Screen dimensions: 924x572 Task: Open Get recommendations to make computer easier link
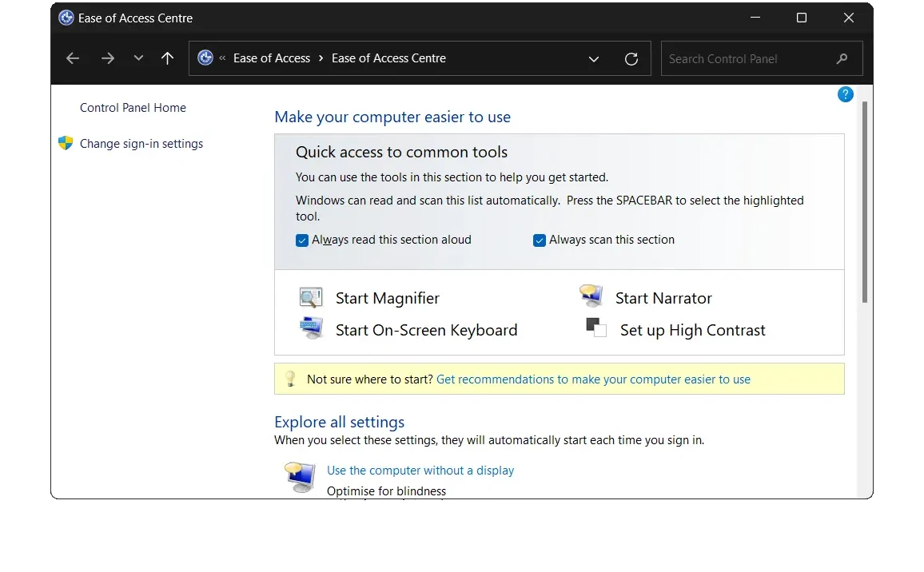[593, 379]
